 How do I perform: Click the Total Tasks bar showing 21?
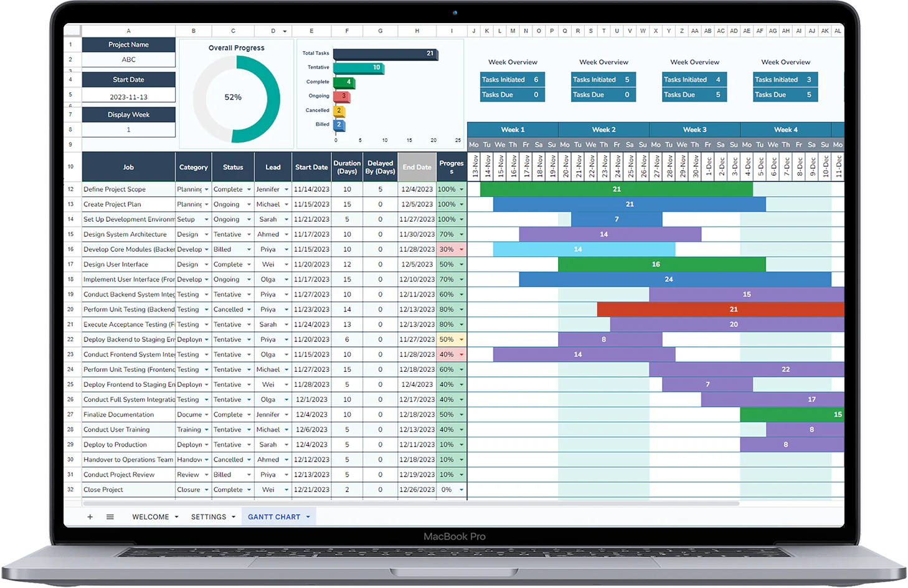coord(385,54)
